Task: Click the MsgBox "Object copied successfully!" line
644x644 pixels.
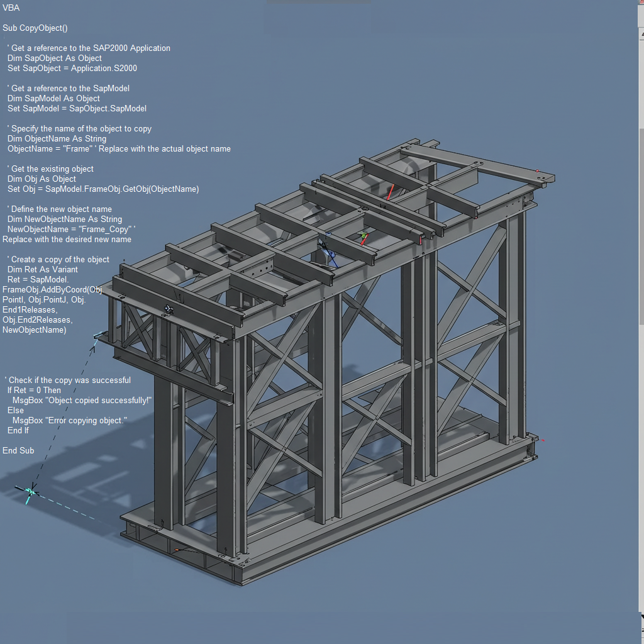Action: tap(82, 400)
